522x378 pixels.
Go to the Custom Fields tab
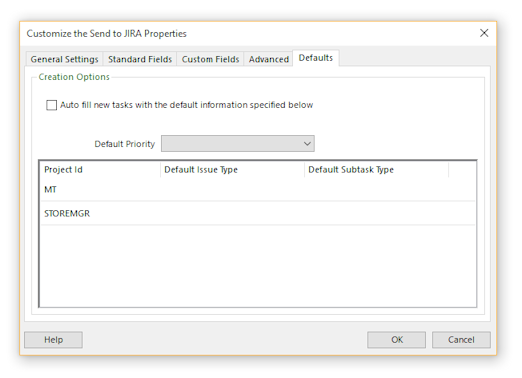click(210, 59)
